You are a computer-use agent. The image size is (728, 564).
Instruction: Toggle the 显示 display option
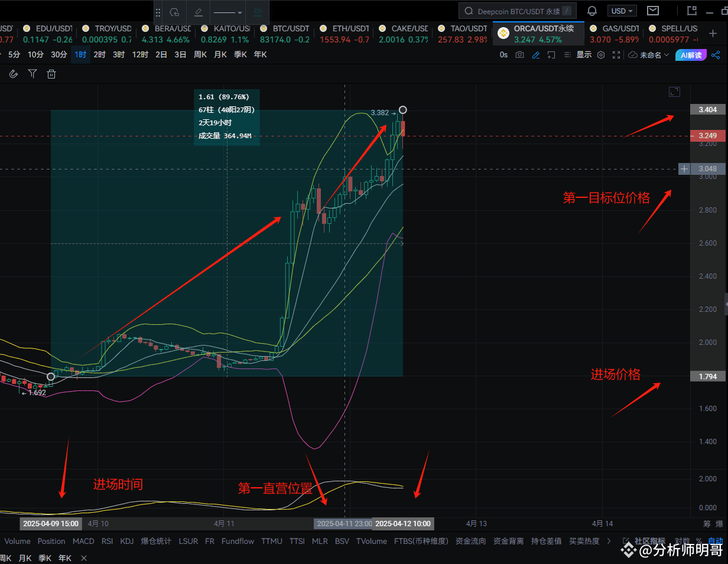(584, 54)
